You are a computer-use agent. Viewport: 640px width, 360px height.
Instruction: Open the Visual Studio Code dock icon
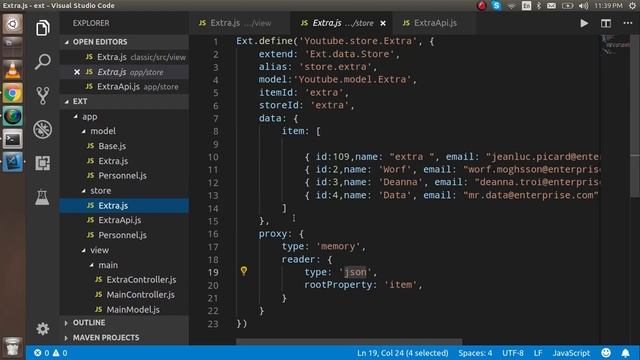(13, 162)
